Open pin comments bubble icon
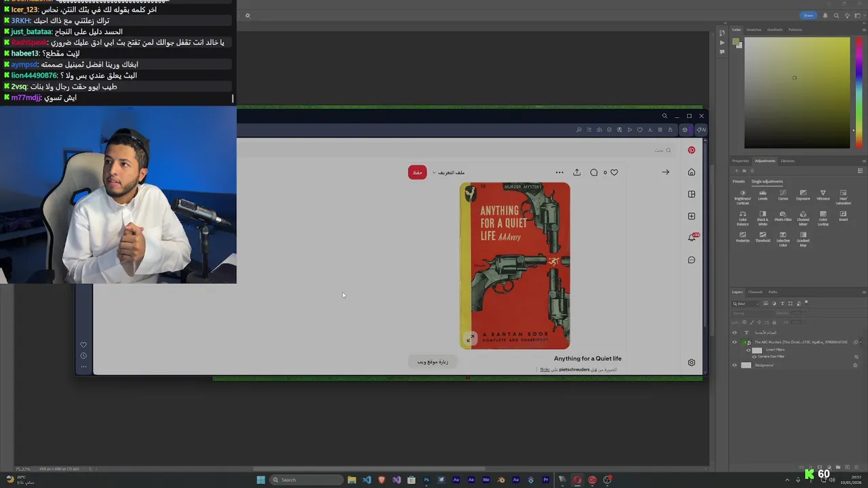Image resolution: width=868 pixels, height=488 pixels. (594, 172)
